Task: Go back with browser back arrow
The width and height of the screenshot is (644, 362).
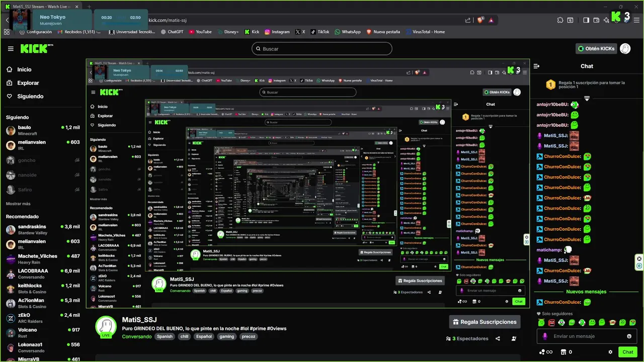Action: tap(7, 20)
